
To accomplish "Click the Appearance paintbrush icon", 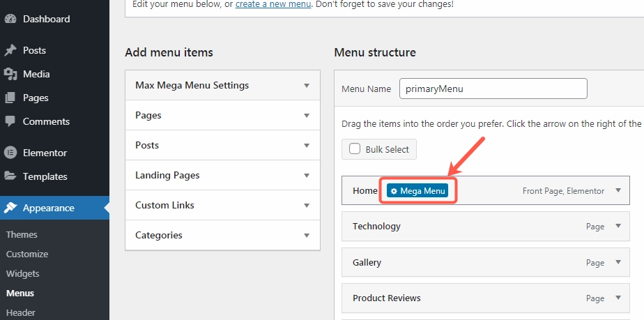I will click(x=10, y=208).
